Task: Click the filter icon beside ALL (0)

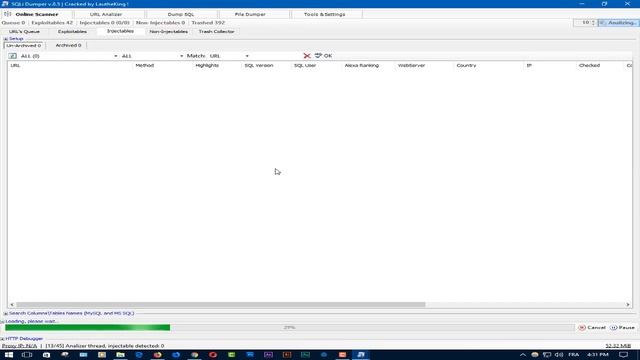Action: pos(12,56)
